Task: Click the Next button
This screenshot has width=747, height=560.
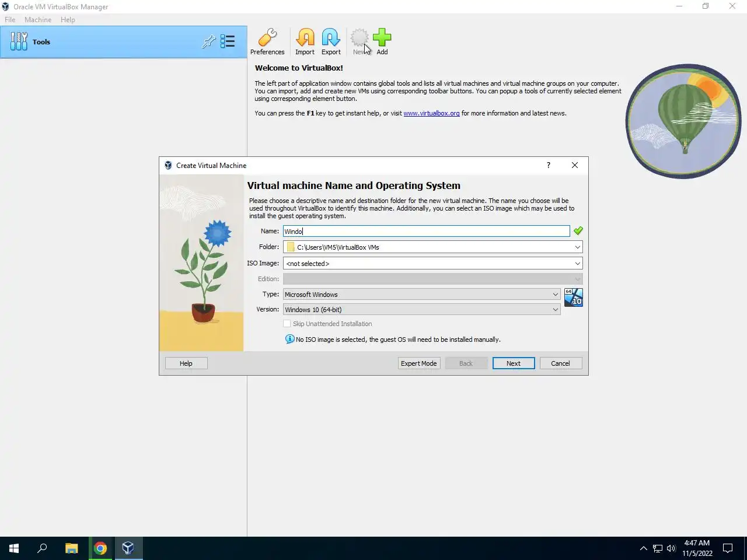Action: pyautogui.click(x=514, y=363)
